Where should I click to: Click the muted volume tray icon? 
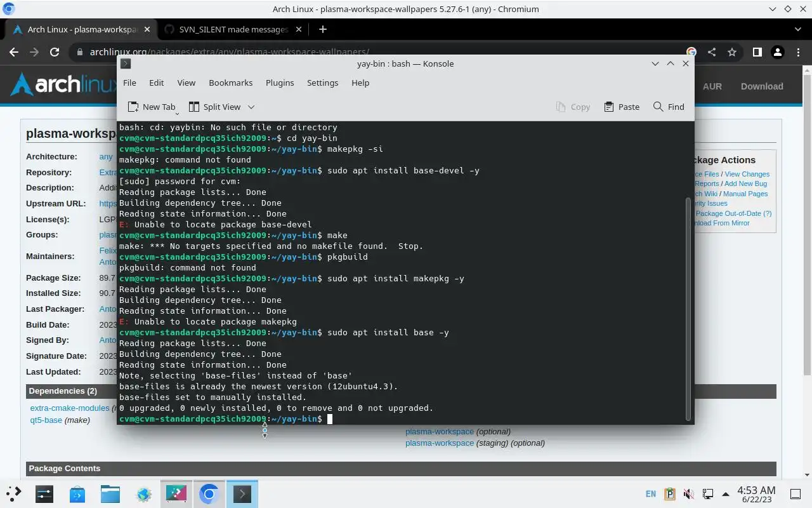[689, 494]
